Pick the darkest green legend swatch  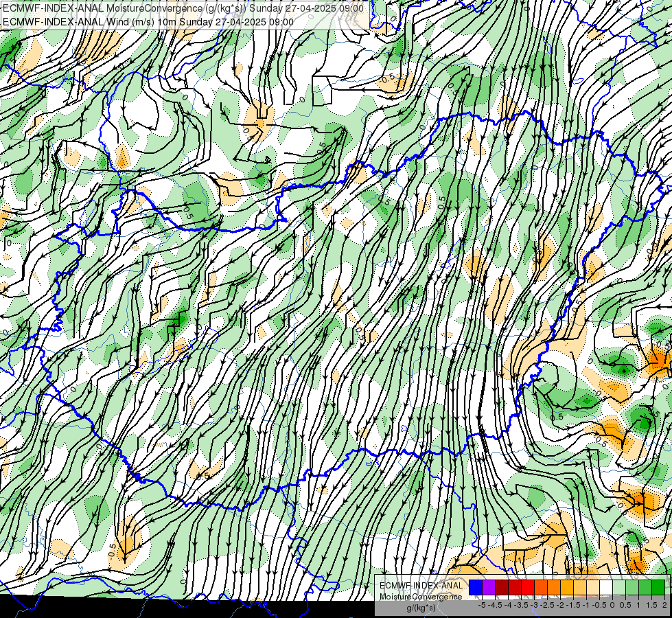click(x=658, y=587)
